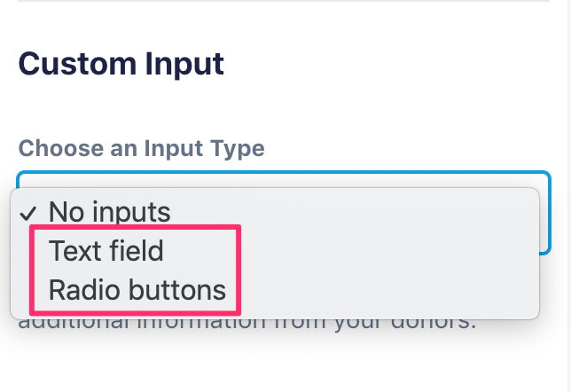The image size is (571, 392).
Task: Click the "Choose an Input Type" label
Action: [142, 147]
